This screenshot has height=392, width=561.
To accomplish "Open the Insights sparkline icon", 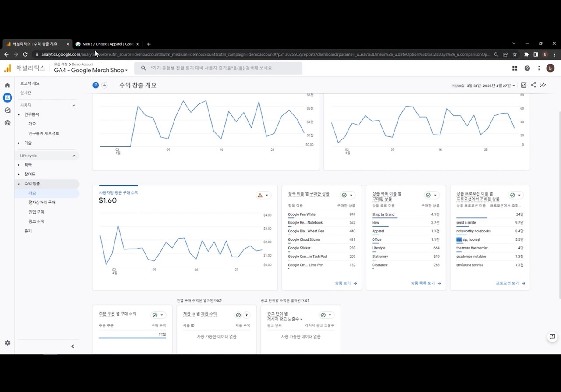I will click(543, 85).
